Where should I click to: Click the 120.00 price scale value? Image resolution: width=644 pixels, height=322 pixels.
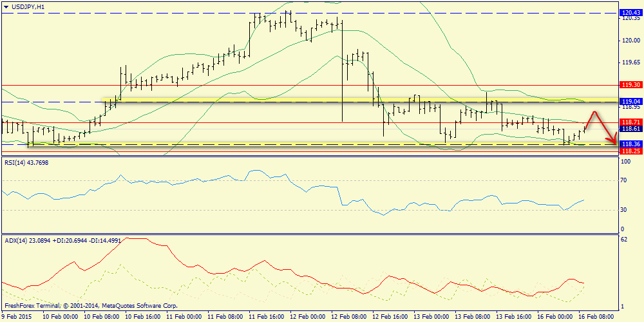tap(631, 40)
